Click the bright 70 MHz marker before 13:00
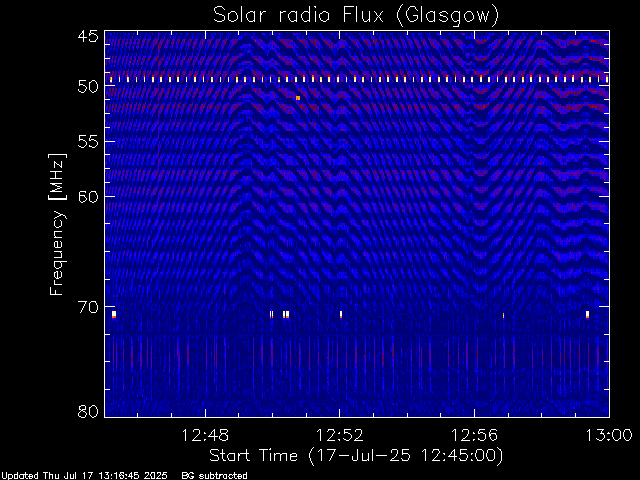Screen dimensions: 640x480 587,314
